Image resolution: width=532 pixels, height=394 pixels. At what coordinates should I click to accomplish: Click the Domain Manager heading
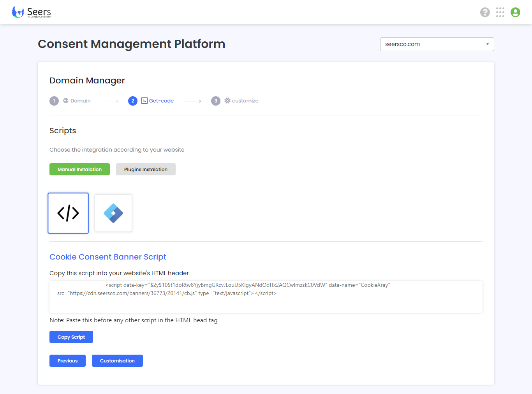click(87, 81)
